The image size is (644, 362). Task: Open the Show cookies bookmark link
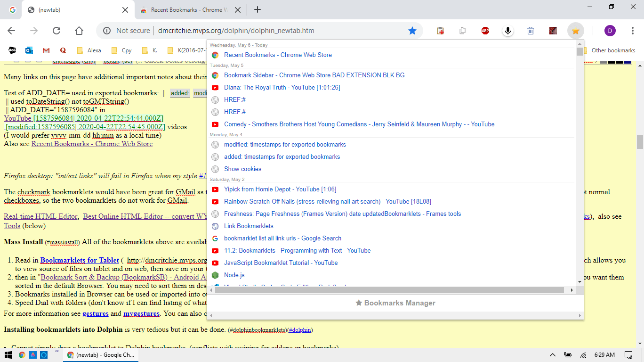pos(242,169)
